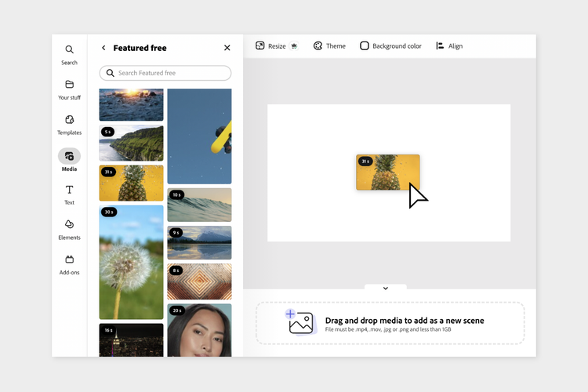Select the dandelion 30 s video thumbnail
The height and width of the screenshot is (392, 588).
131,262
